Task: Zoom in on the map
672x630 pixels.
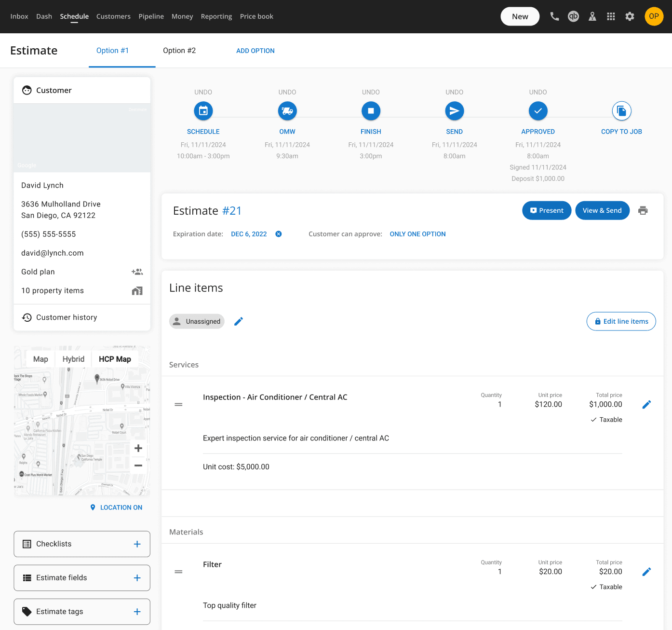Action: [138, 449]
